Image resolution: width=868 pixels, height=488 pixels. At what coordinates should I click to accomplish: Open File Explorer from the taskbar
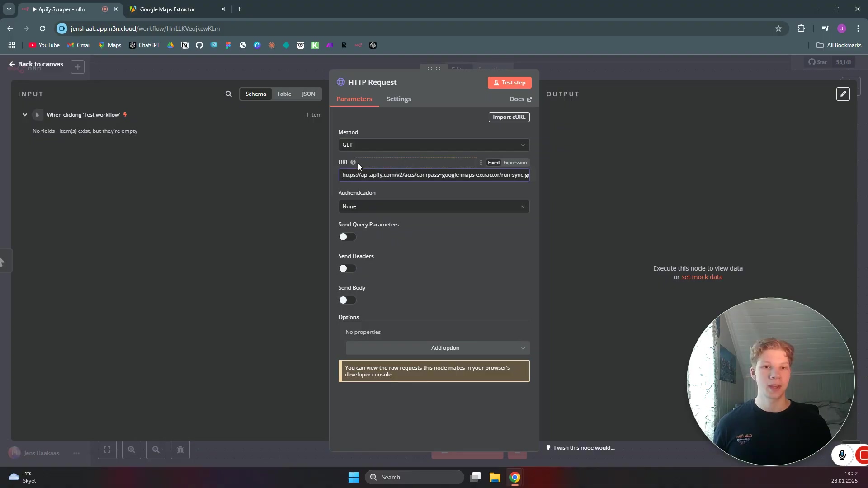pyautogui.click(x=495, y=477)
